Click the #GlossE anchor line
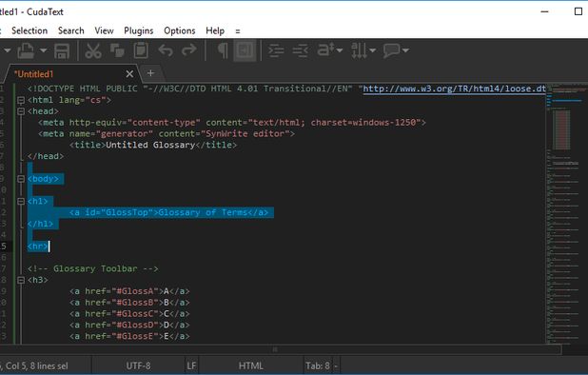The image size is (588, 375). pos(129,336)
